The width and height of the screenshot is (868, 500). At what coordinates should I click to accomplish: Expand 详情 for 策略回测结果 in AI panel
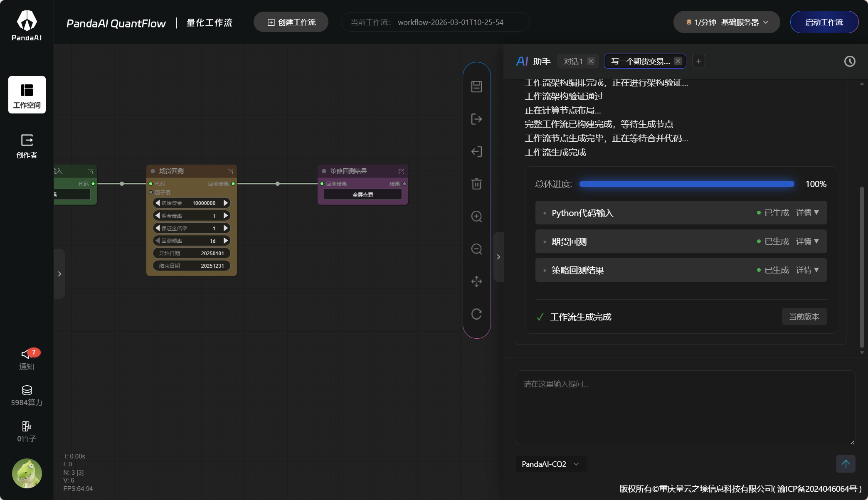[807, 270]
